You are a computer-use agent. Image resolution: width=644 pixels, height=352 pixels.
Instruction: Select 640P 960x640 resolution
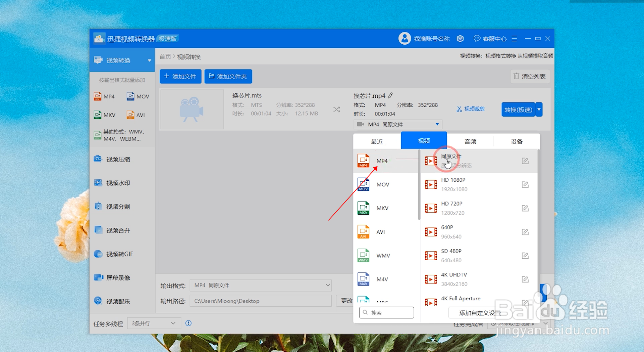point(479,232)
